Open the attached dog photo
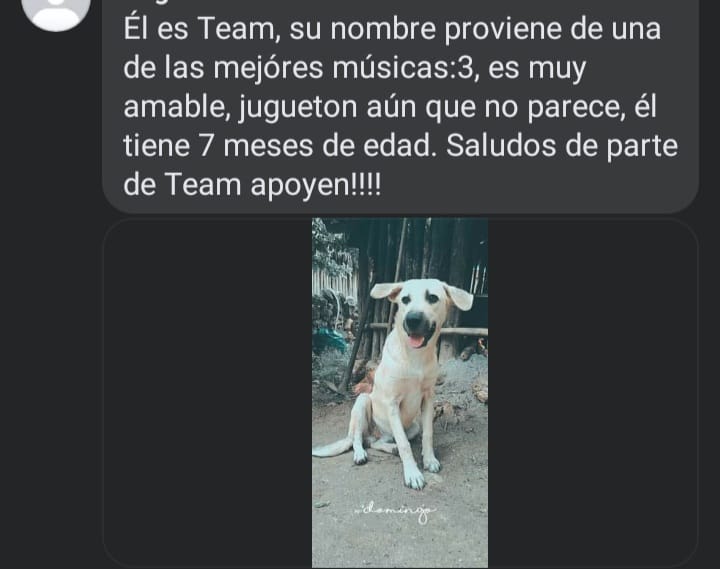Viewport: 720px width, 569px height. point(400,393)
